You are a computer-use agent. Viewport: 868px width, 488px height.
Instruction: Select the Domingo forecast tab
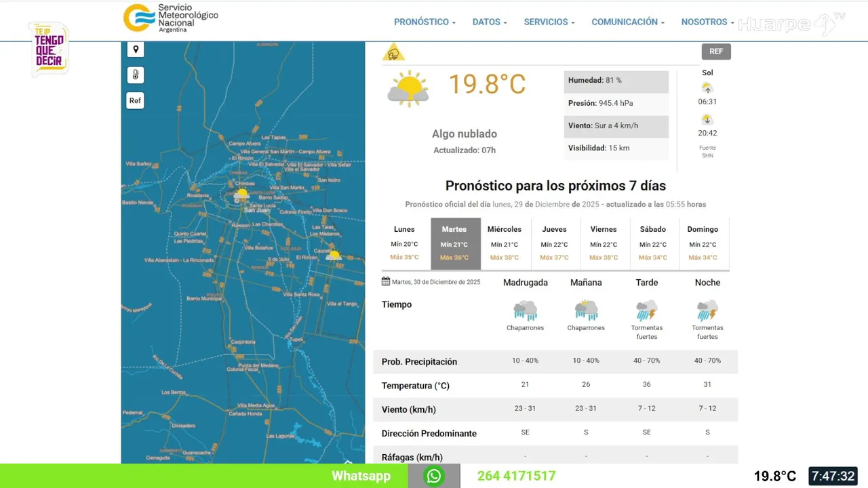[x=703, y=243]
